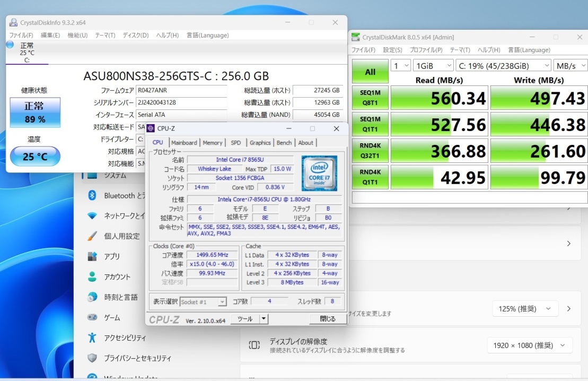
Task: Click the RND4K Q1T1 write result 99.79
Action: coord(539,177)
